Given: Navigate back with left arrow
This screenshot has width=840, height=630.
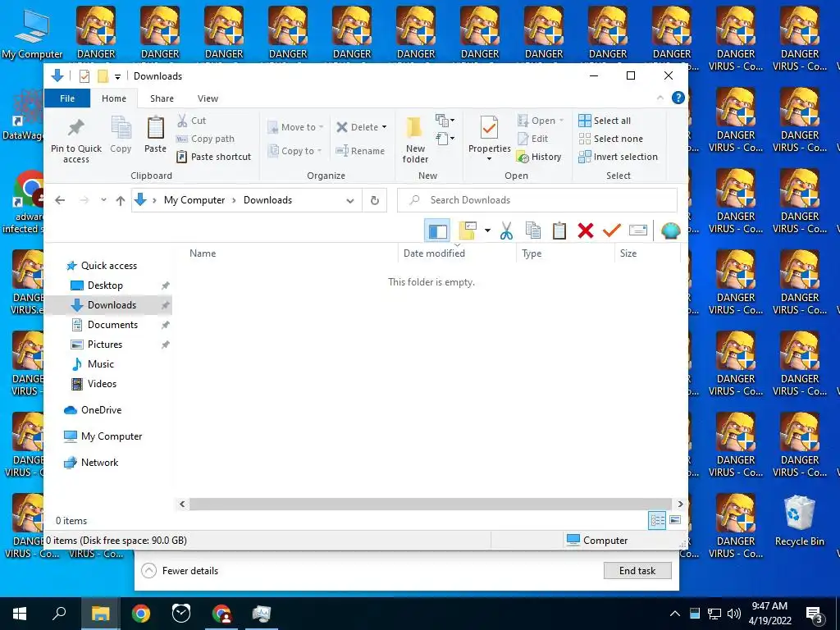Looking at the screenshot, I should pos(60,200).
